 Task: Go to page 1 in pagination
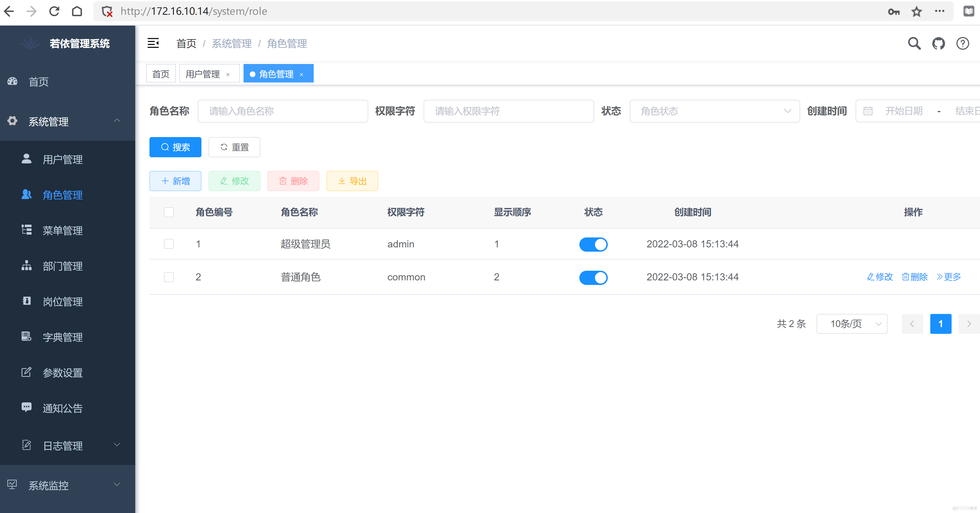point(941,324)
